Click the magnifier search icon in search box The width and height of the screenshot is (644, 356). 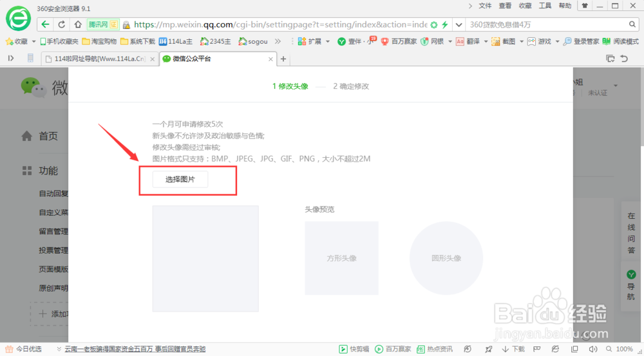pyautogui.click(x=632, y=24)
